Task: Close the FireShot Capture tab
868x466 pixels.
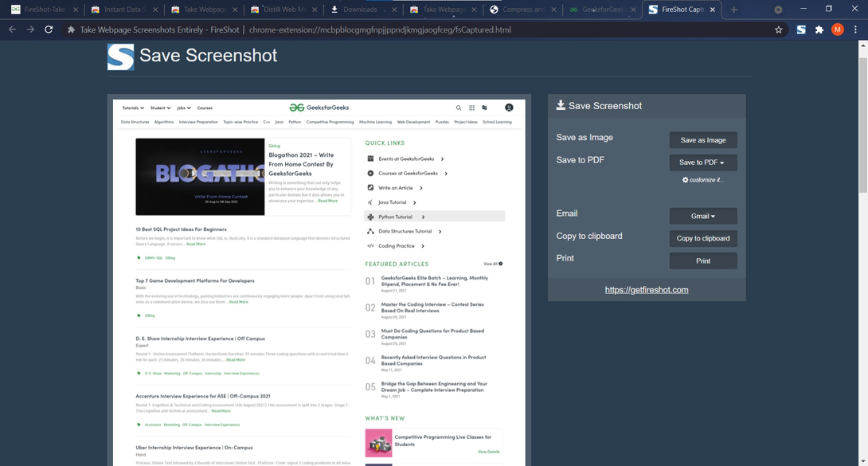Action: (713, 10)
